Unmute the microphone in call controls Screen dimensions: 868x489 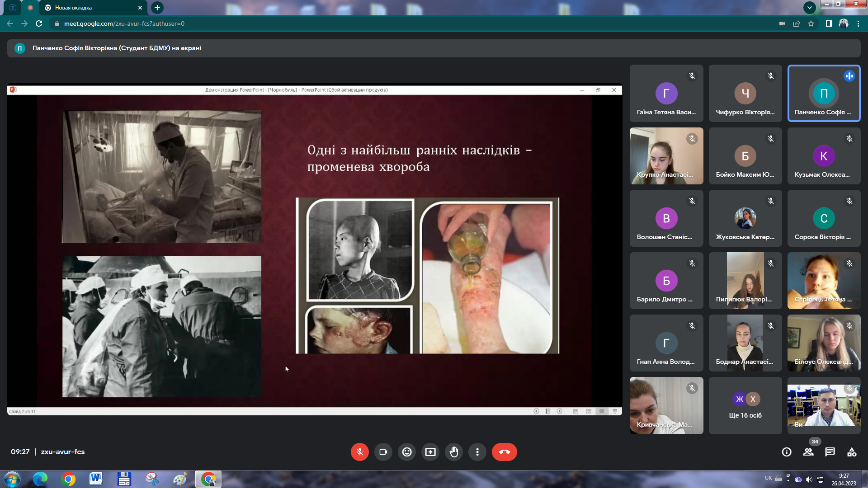pyautogui.click(x=359, y=452)
